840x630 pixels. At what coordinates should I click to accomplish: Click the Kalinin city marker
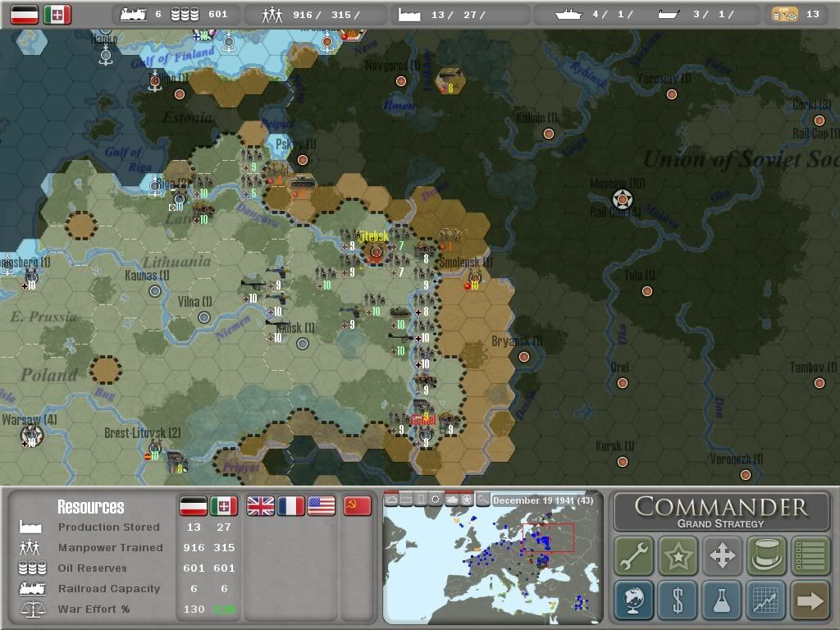coord(549,134)
